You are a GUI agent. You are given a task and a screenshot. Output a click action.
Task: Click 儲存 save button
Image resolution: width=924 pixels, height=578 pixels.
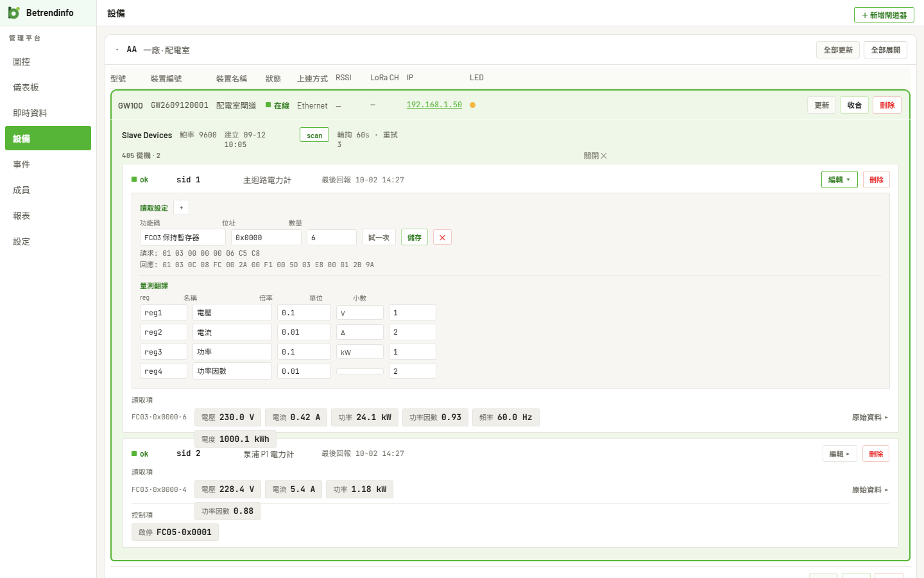[x=415, y=238]
